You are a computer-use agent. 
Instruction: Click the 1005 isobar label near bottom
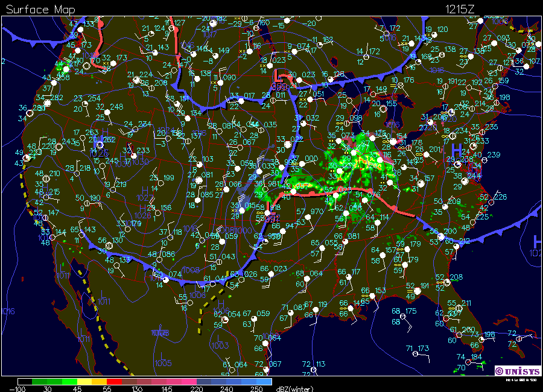163,363
